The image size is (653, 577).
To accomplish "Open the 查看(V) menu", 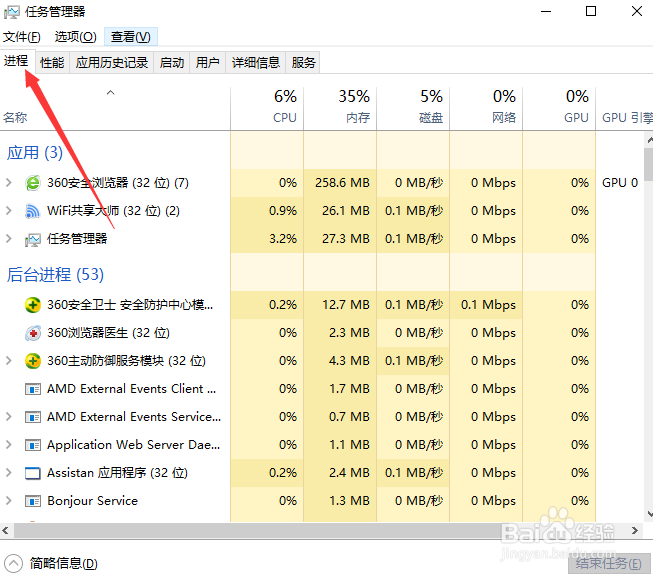I will [130, 37].
